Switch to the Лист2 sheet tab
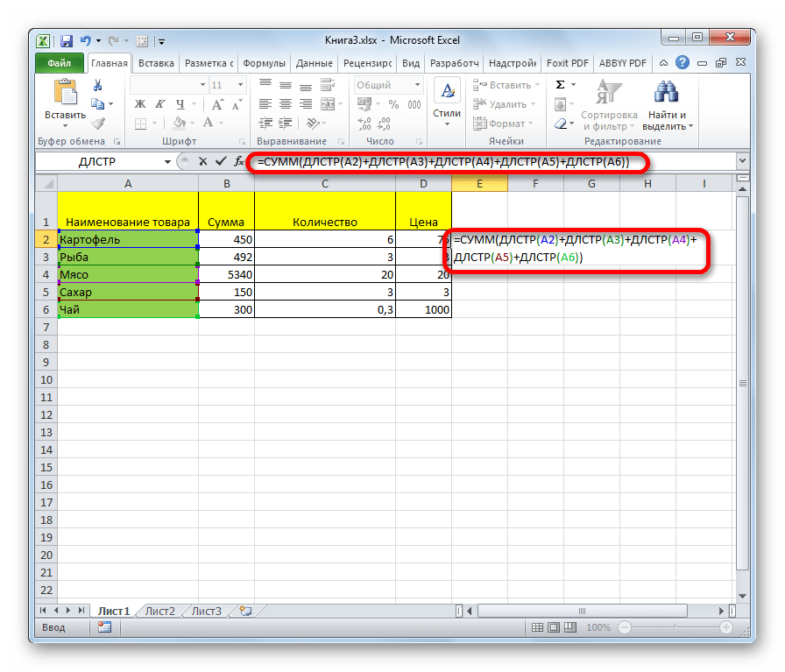 tap(159, 611)
